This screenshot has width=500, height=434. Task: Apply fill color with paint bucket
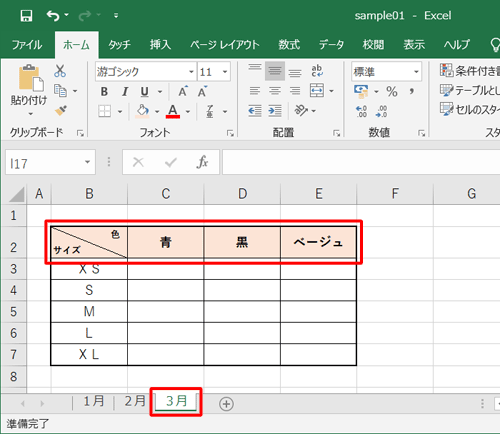tap(142, 111)
